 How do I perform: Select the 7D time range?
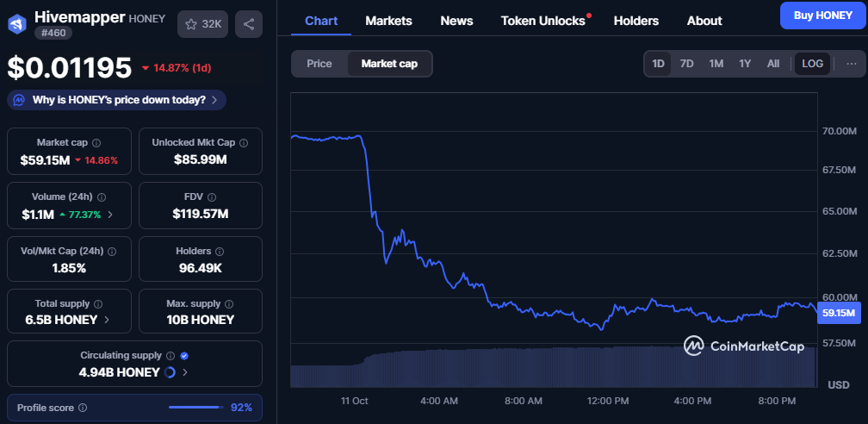point(686,63)
